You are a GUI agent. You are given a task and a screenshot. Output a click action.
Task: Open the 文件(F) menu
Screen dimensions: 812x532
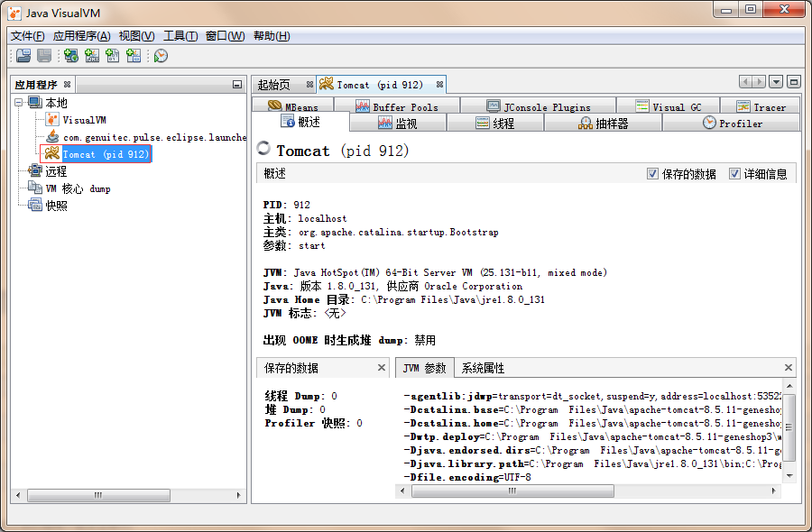pyautogui.click(x=27, y=36)
